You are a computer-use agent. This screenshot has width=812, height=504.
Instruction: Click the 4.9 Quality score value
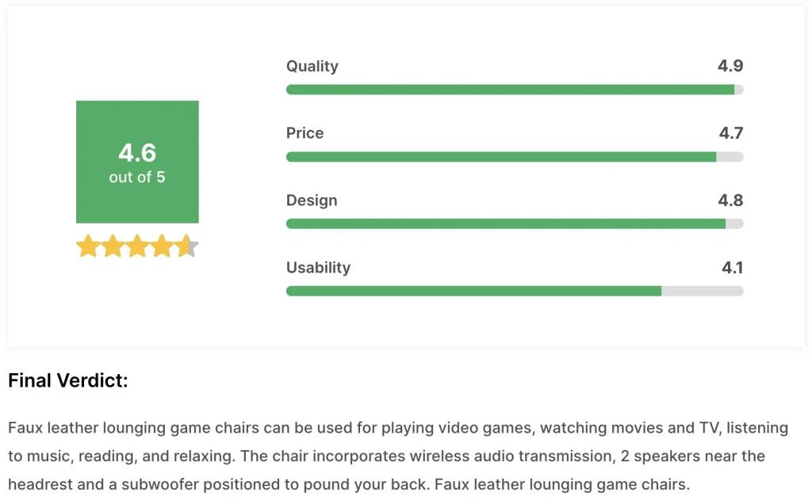(x=730, y=66)
